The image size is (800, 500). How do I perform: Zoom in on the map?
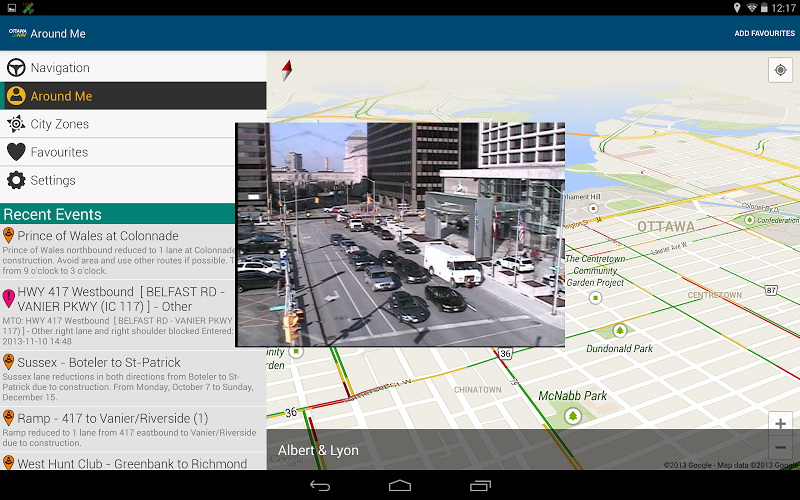(780, 423)
